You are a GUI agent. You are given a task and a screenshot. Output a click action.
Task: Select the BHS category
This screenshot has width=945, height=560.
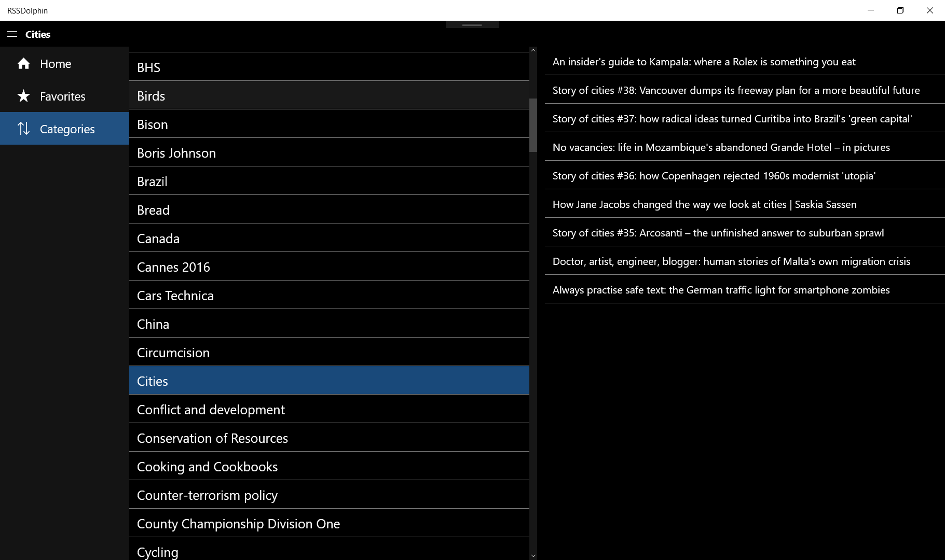point(329,67)
